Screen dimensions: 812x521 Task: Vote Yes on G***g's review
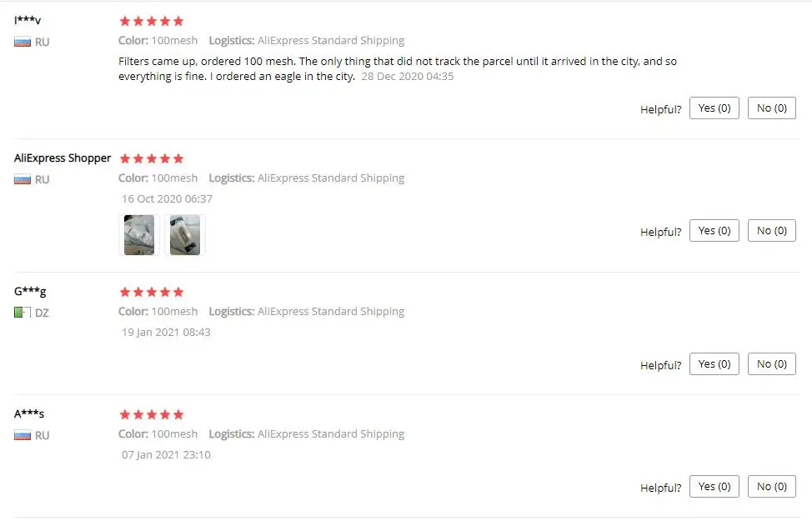tap(714, 364)
